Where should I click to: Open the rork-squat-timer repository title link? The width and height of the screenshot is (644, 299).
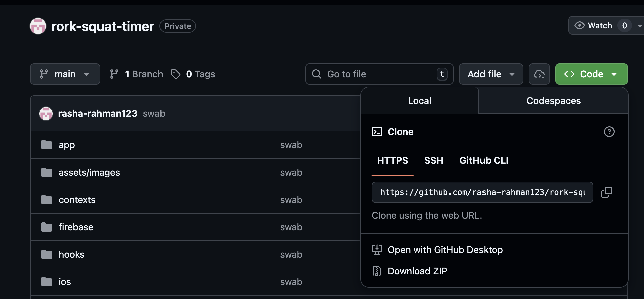click(103, 26)
